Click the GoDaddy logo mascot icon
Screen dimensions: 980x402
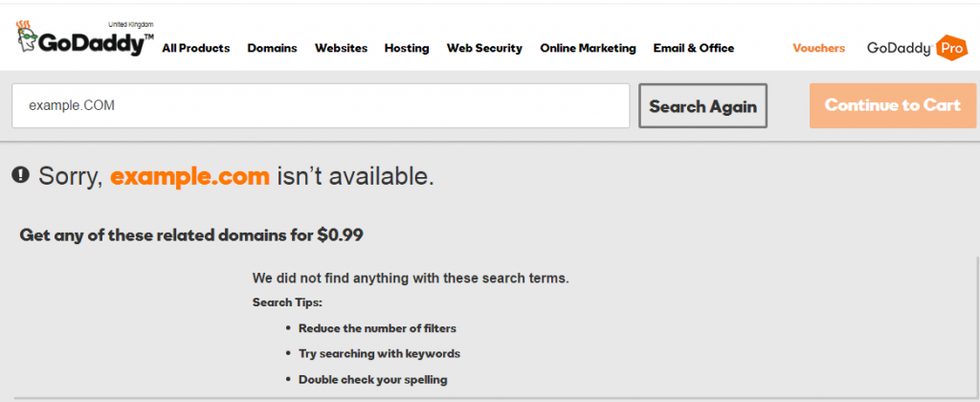[26, 36]
